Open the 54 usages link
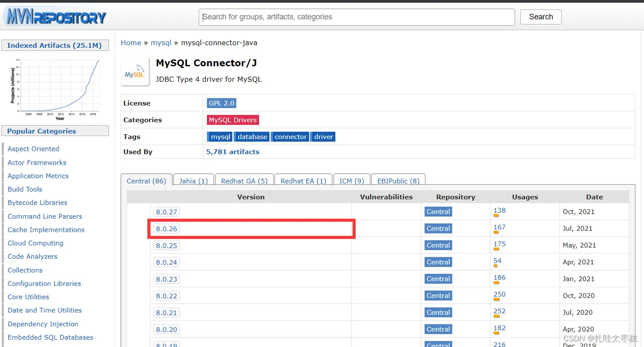 (498, 261)
